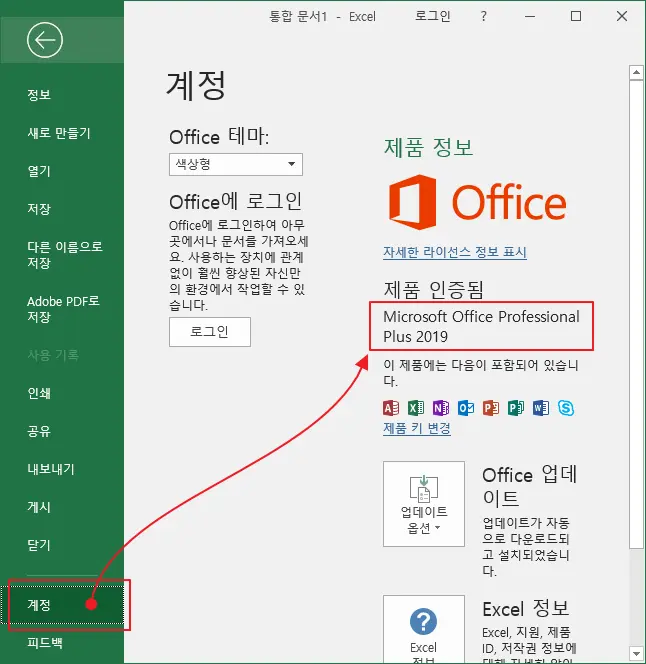Open the 인쇄 menu item
646x664 pixels.
(39, 393)
